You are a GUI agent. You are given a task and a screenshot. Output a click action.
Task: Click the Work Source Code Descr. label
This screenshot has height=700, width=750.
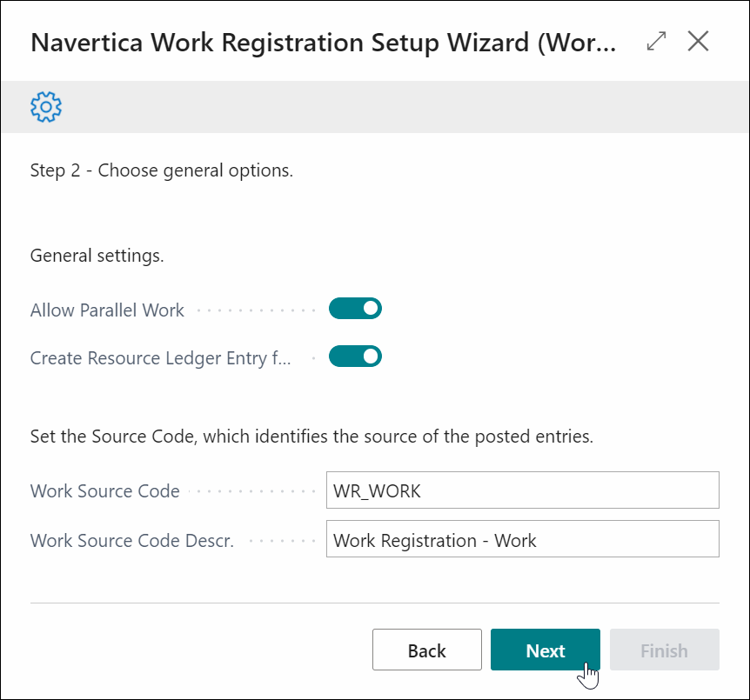tap(132, 540)
